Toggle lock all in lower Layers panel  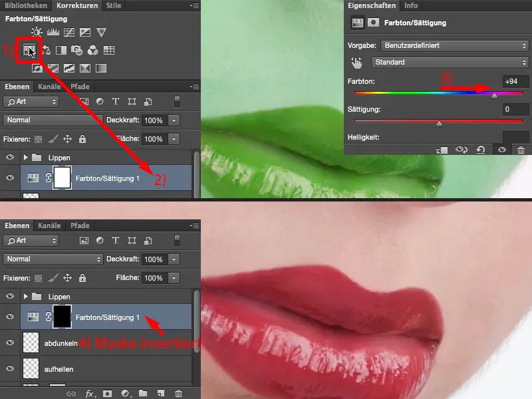[82, 278]
